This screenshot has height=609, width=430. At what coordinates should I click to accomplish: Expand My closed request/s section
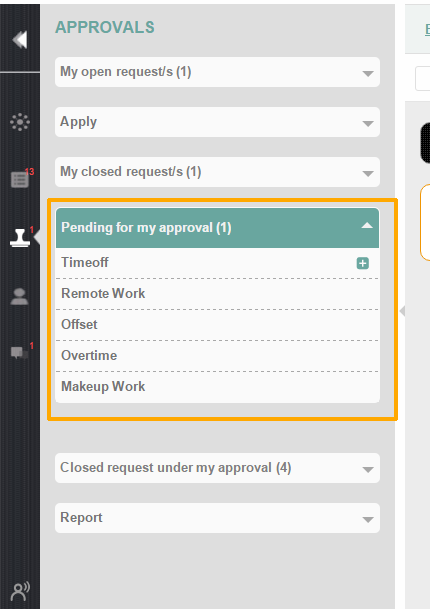[217, 172]
